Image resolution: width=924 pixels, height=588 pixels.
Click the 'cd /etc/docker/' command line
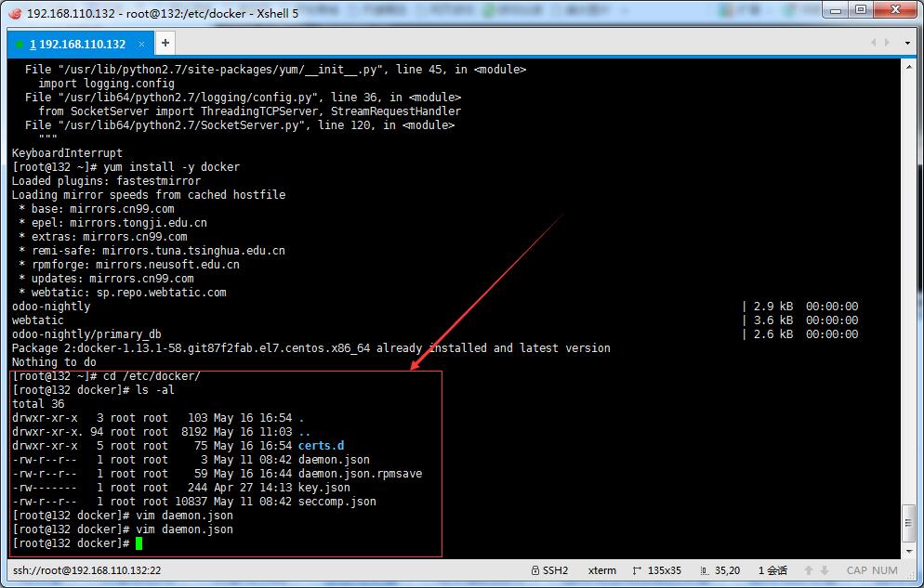pyautogui.click(x=106, y=376)
